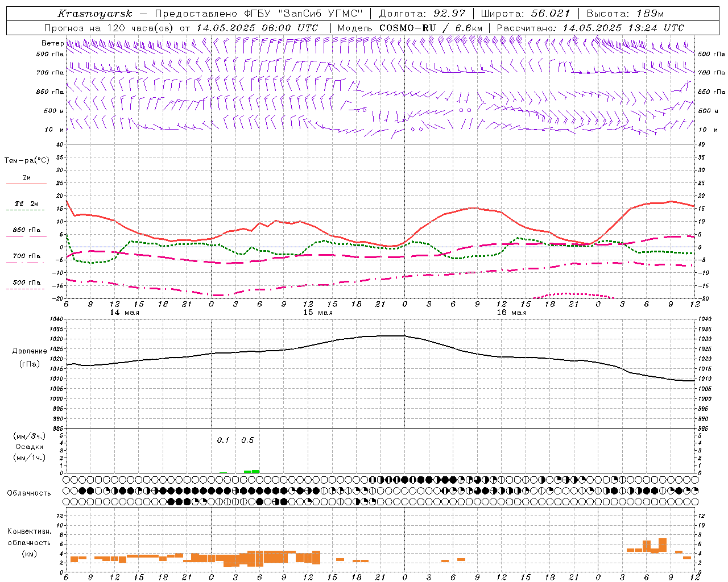Image resolution: width=728 pixels, height=582 pixels.
Task: Click the 2м temperature legend entry
Action: 27,178
